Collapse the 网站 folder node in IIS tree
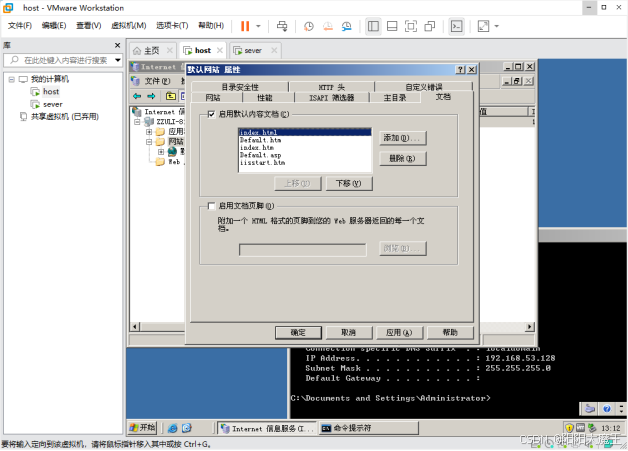Image resolution: width=628 pixels, height=451 pixels. click(x=149, y=142)
